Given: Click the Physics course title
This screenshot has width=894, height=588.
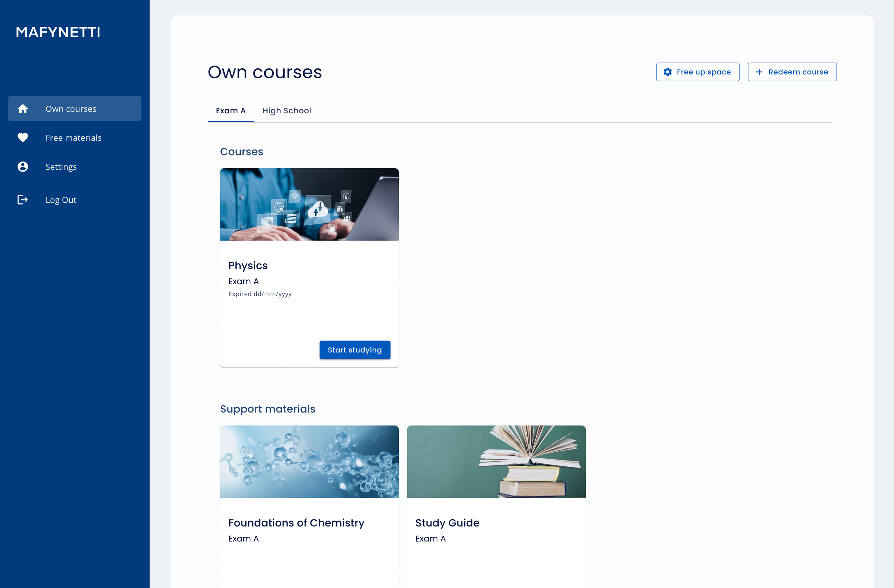Looking at the screenshot, I should 248,266.
